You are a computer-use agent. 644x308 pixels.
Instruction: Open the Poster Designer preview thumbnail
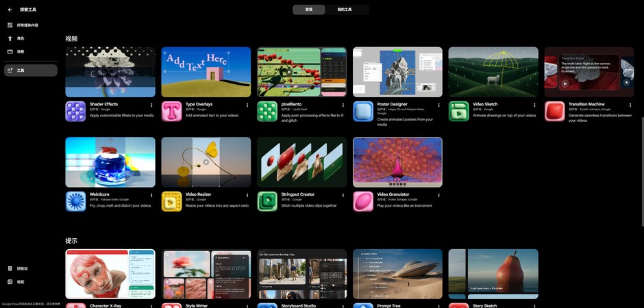(x=397, y=72)
